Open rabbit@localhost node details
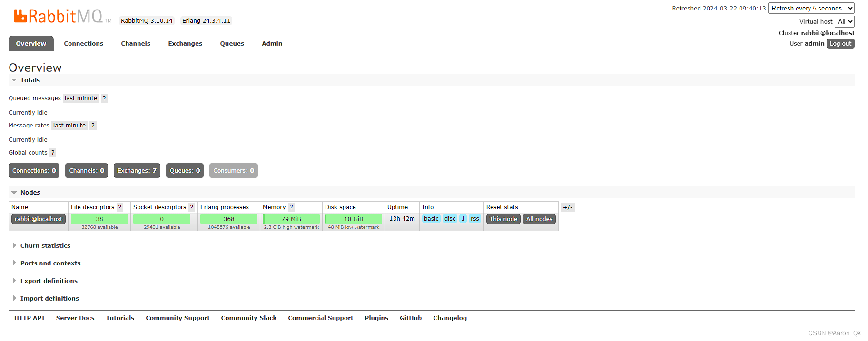Image resolution: width=868 pixels, height=341 pixels. click(x=39, y=219)
